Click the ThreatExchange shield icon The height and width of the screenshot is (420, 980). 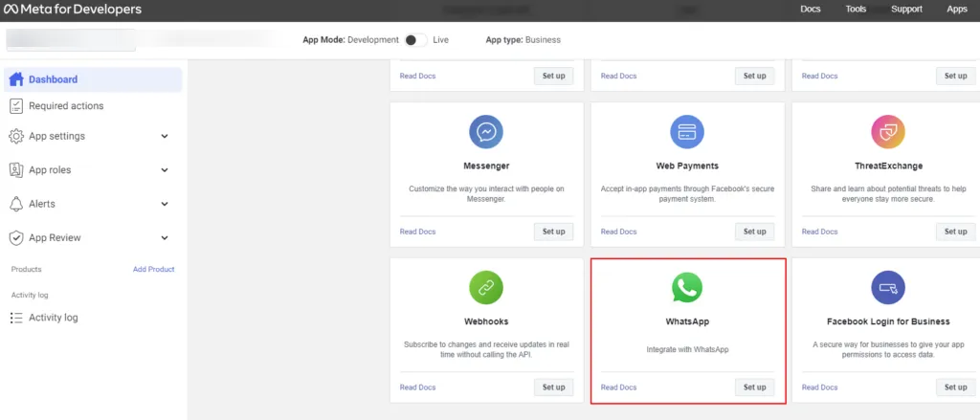tap(888, 132)
